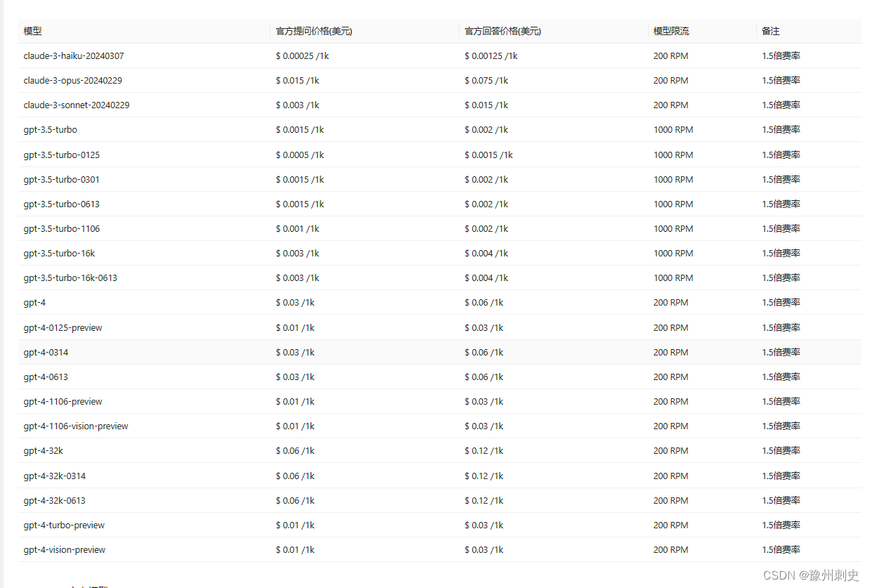Click gpt-4-32k row remark 1.5倍费率
The height and width of the screenshot is (588, 870).
781,450
